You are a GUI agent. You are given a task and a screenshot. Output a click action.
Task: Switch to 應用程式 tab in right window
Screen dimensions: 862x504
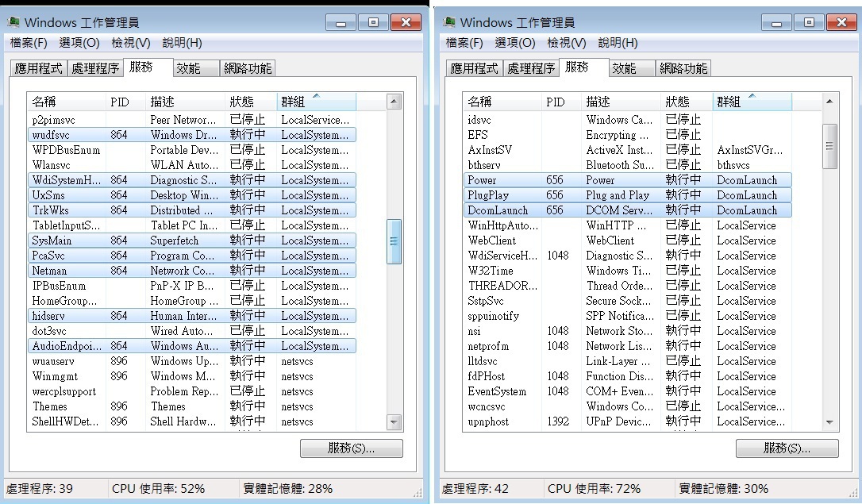click(475, 68)
